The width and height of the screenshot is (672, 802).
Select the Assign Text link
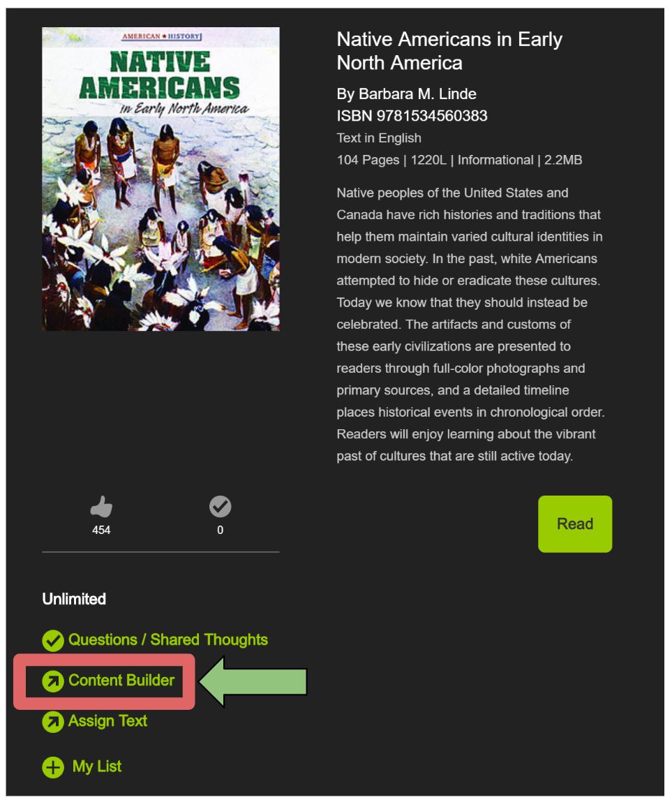(x=107, y=720)
